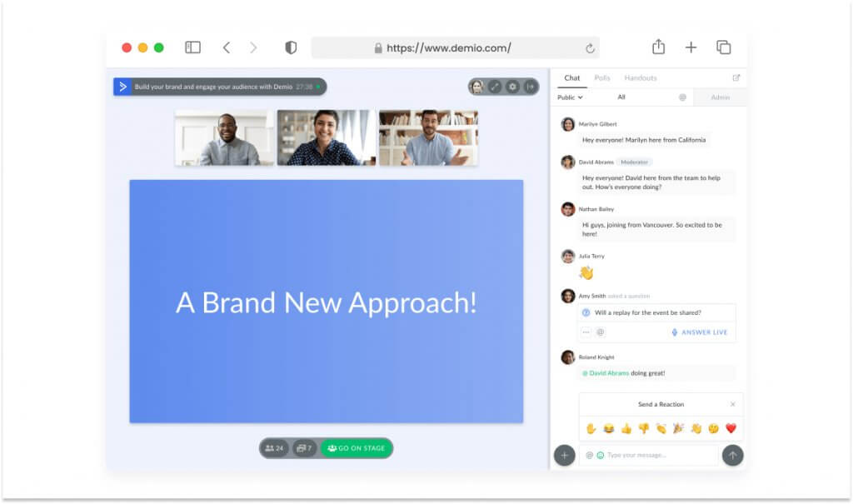Close the Send a Reaction panel
The width and height of the screenshot is (853, 504).
[x=733, y=404]
